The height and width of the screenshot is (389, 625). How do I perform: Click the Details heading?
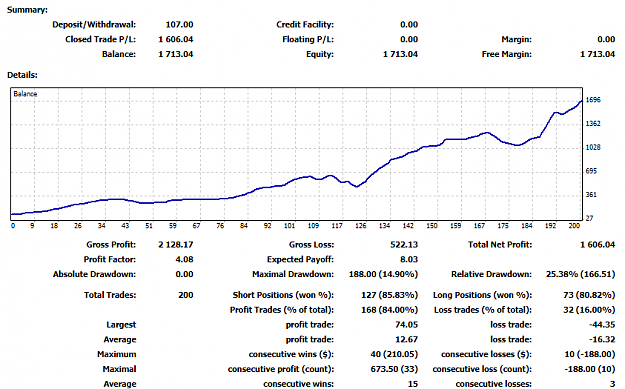coord(22,75)
